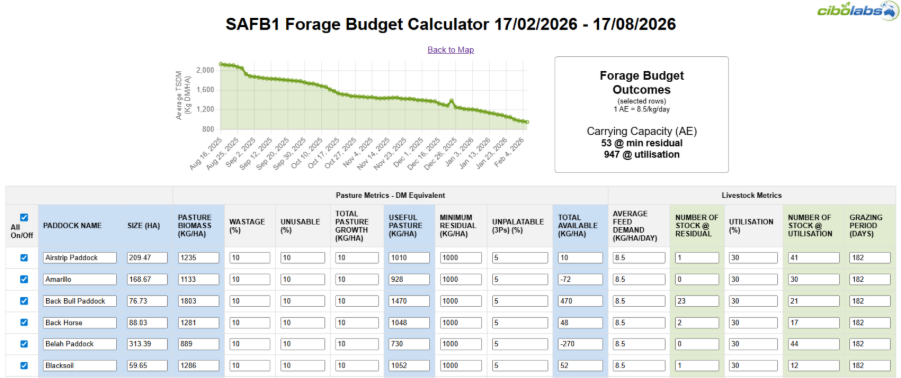This screenshot has width=901, height=378.
Task: Edit Amarillo unusable percent field
Action: pos(301,279)
